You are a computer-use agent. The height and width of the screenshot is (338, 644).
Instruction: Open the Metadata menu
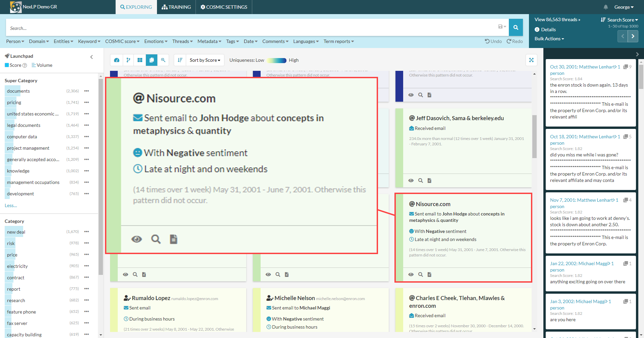[x=209, y=41]
